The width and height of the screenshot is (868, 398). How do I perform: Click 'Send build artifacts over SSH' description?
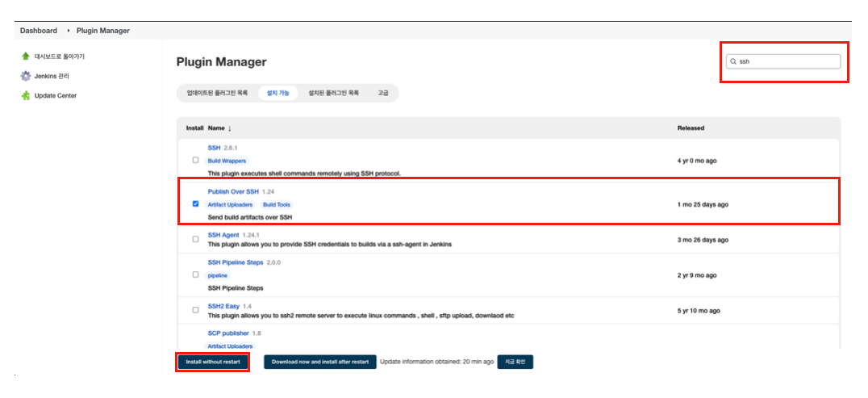click(249, 216)
